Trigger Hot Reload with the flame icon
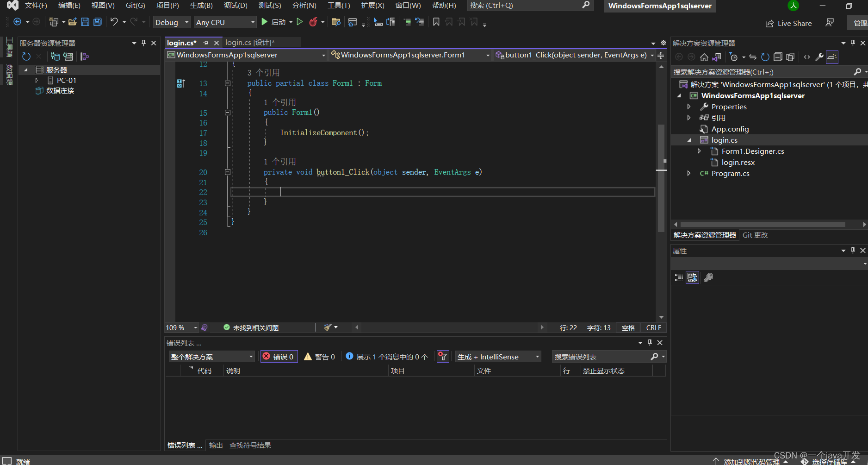868x465 pixels. [314, 22]
